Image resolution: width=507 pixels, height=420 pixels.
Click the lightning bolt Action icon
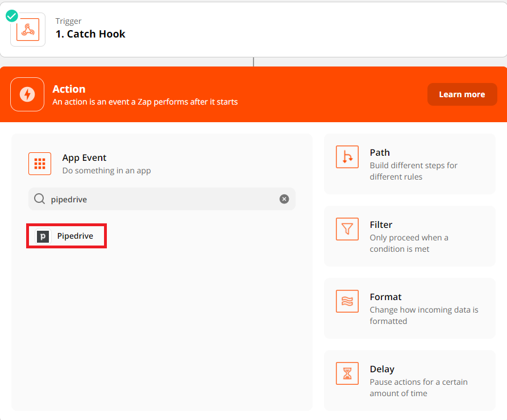coord(27,94)
